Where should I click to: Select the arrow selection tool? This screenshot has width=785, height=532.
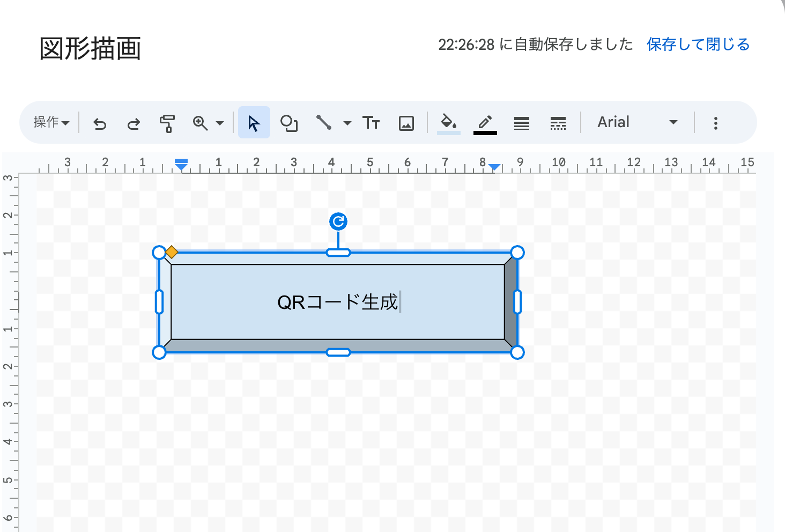click(254, 122)
